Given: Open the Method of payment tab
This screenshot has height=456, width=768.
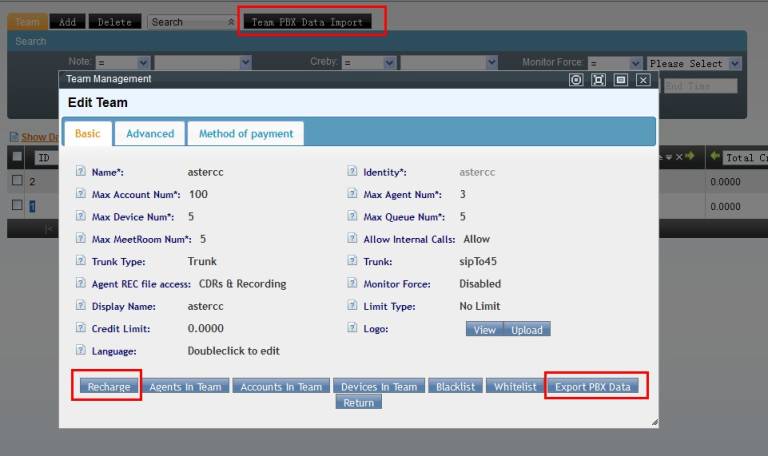Looking at the screenshot, I should coord(246,133).
